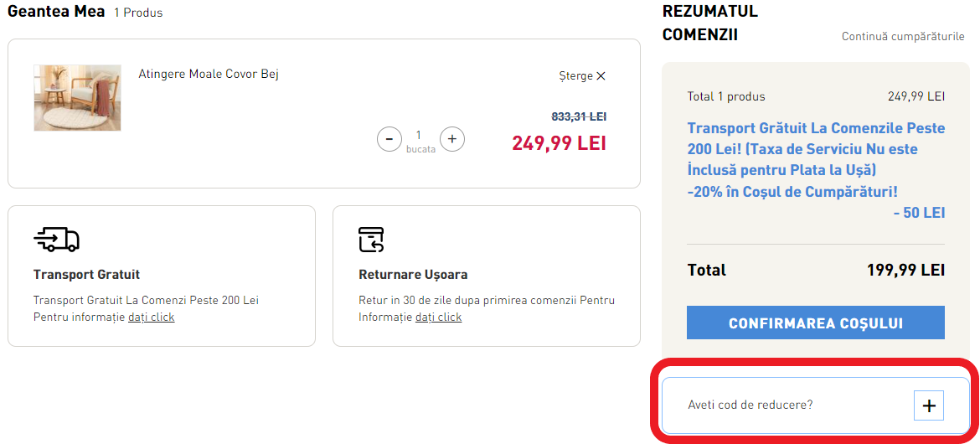Click the Șterge X remove icon
This screenshot has height=444, width=980.
(601, 76)
